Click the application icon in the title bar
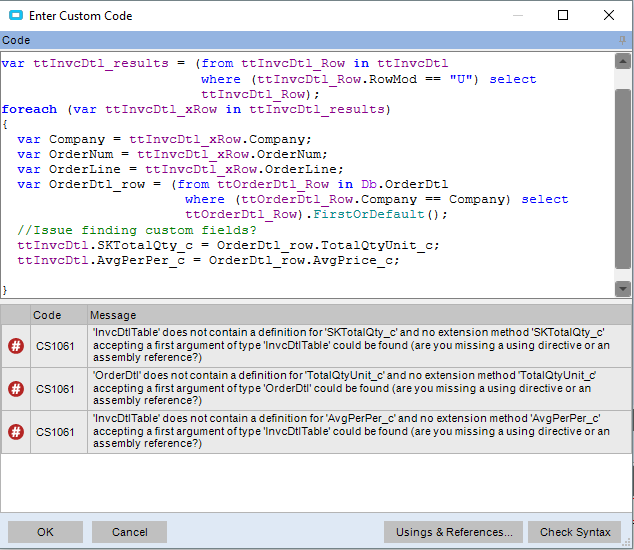Viewport: 634px width, 550px height. (x=15, y=15)
